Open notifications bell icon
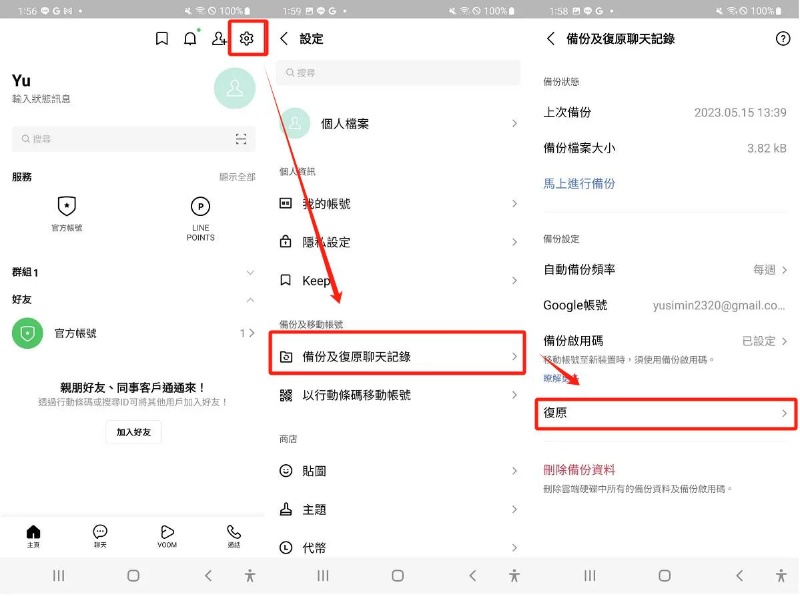 (190, 39)
